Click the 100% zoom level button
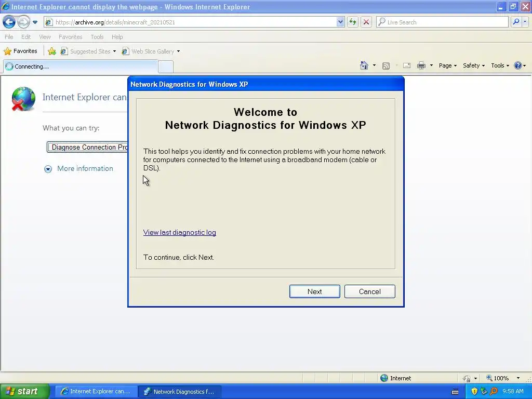 (x=498, y=378)
